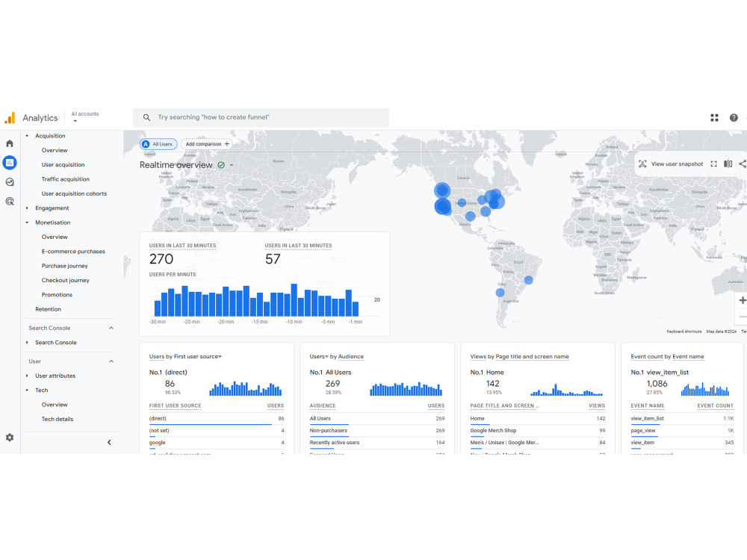Click the view_item event row

coord(682,443)
